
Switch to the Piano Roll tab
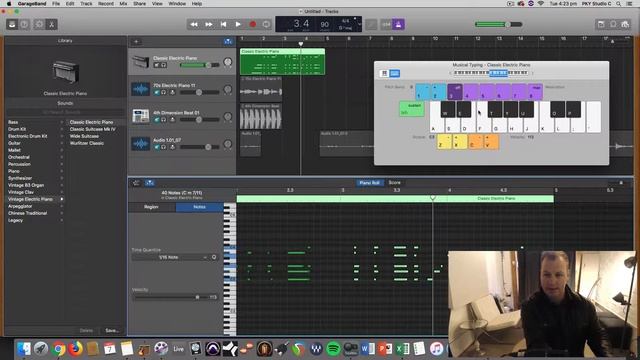point(369,182)
